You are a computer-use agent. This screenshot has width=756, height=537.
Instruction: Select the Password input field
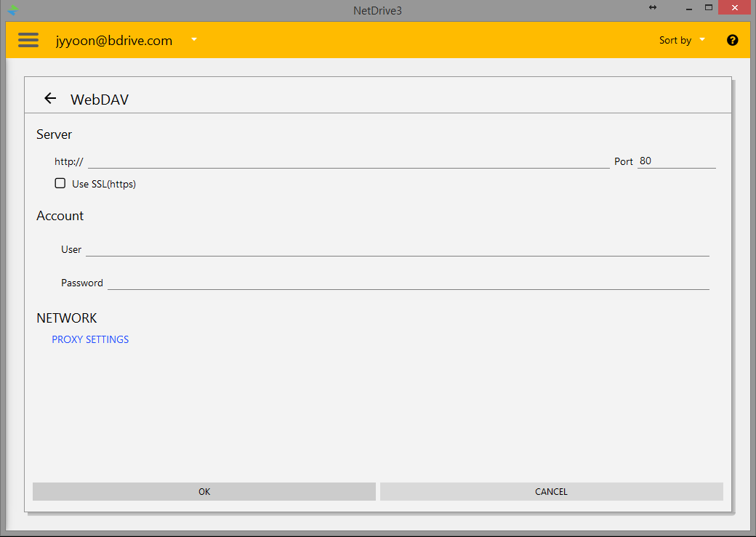[408, 283]
